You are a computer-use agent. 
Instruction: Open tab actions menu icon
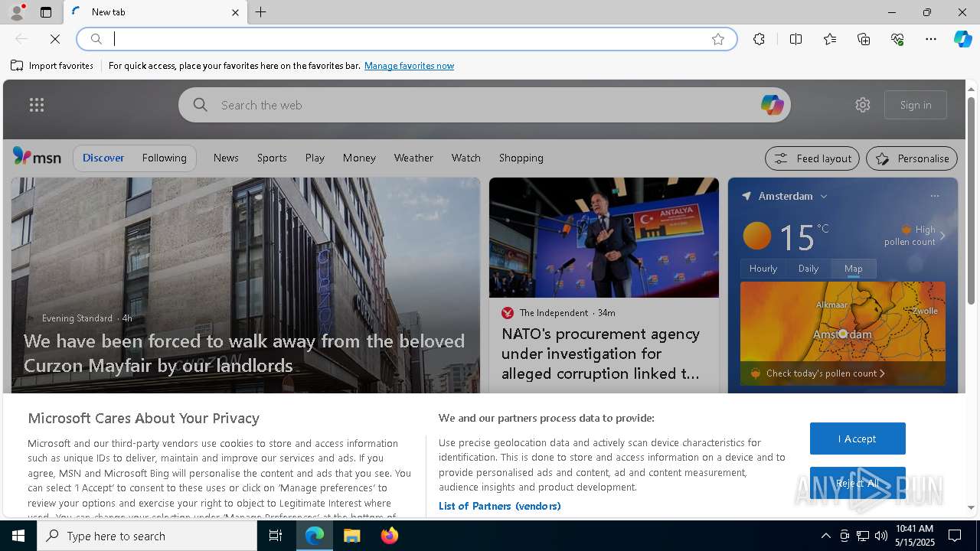coord(46,12)
